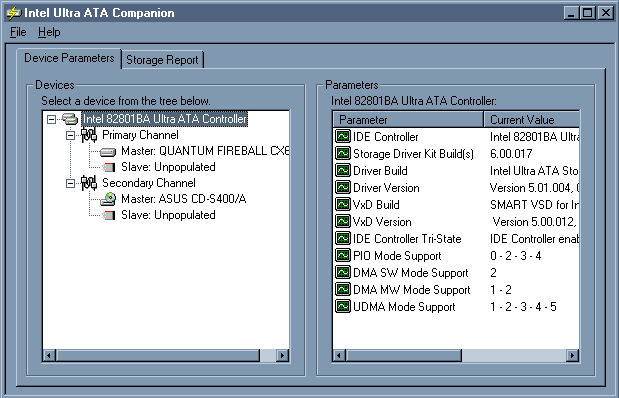Click the lightning app icon in title bar
This screenshot has width=619, height=398.
coord(13,13)
